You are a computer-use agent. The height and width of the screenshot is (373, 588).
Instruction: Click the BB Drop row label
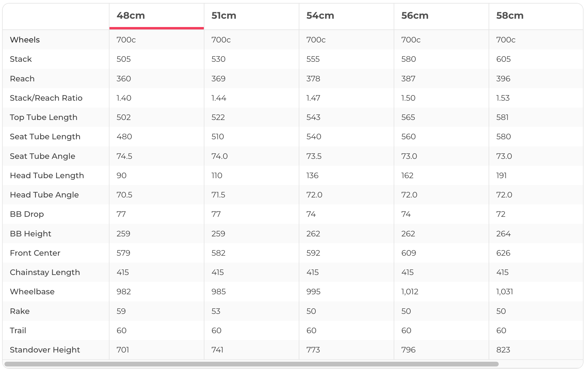pyautogui.click(x=27, y=214)
